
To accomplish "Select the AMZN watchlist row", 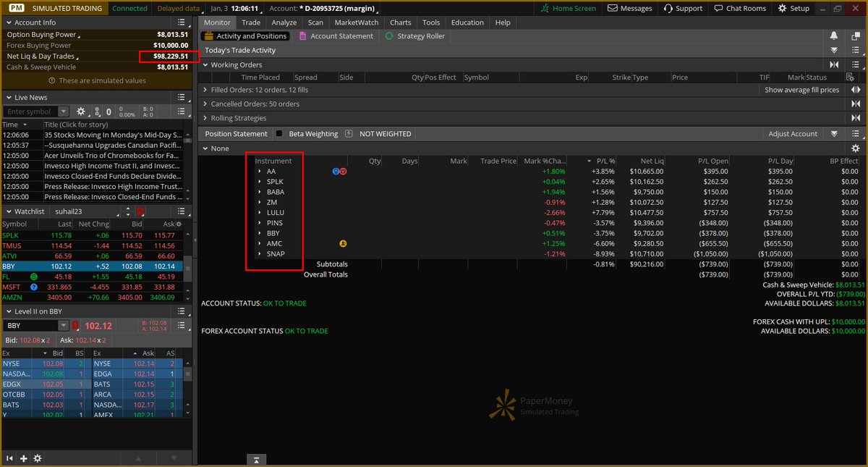I will [x=91, y=297].
